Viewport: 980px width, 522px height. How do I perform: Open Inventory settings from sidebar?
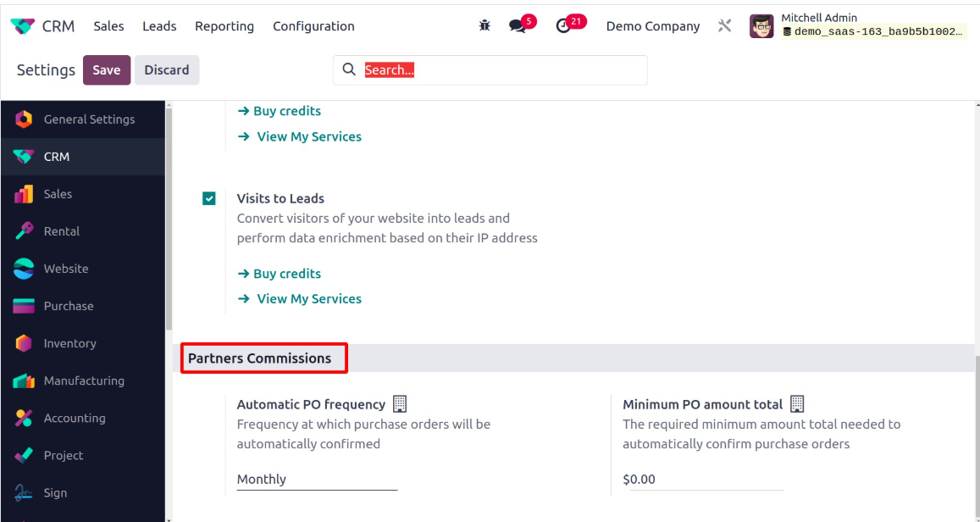point(69,343)
